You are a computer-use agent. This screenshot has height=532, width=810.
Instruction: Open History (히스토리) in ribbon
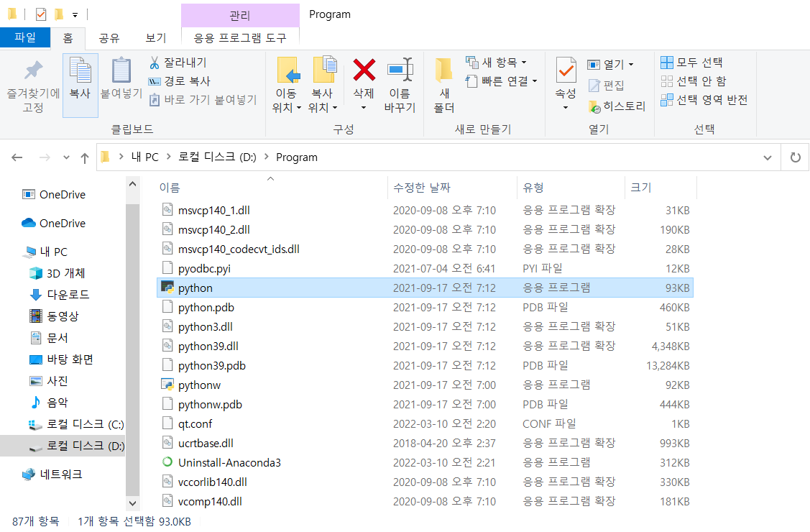point(617,106)
